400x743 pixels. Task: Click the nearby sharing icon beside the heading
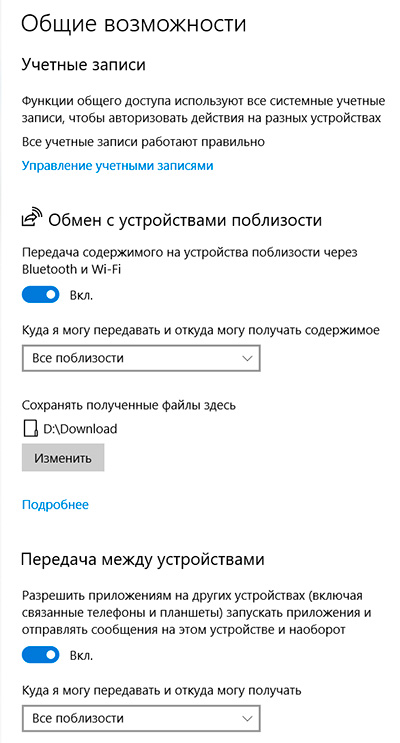[x=32, y=217]
